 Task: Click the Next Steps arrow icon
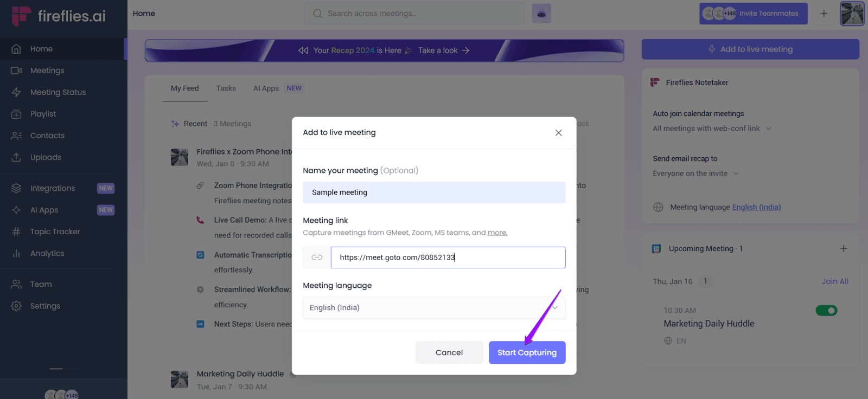point(200,324)
